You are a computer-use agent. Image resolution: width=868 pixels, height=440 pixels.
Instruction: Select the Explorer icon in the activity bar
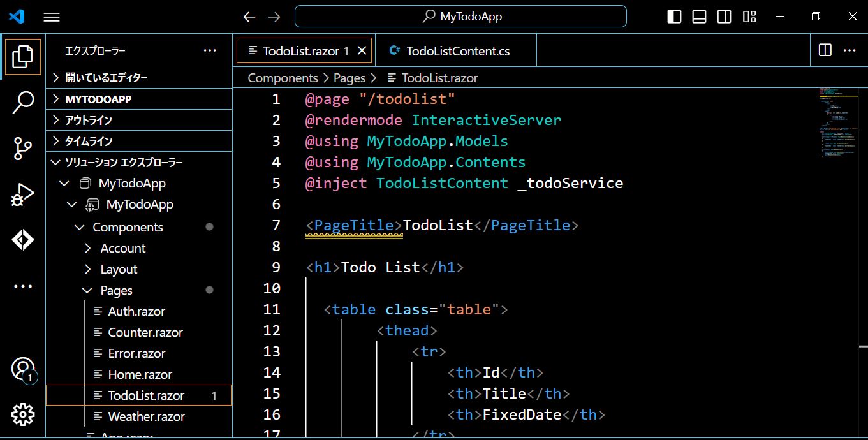click(x=22, y=56)
